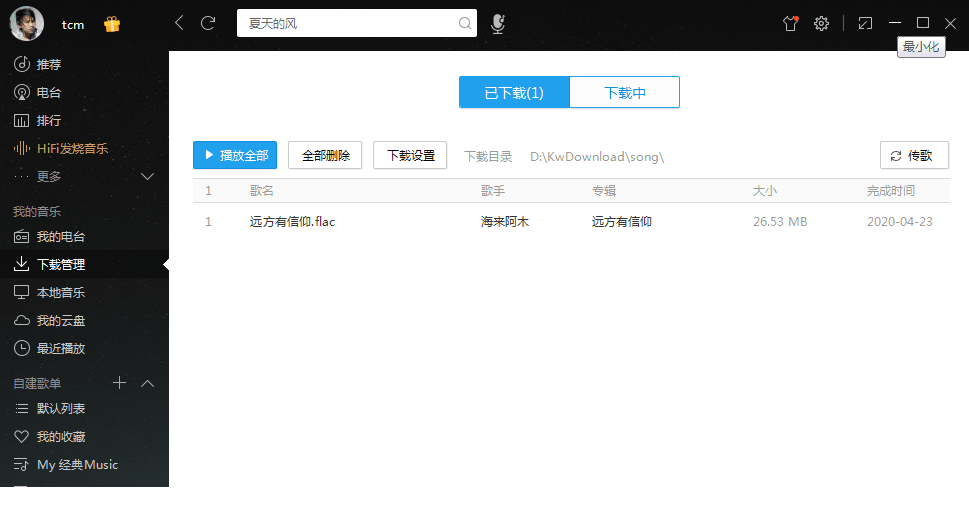The image size is (969, 510).
Task: Click the 最近播放 clock icon
Action: click(x=22, y=348)
